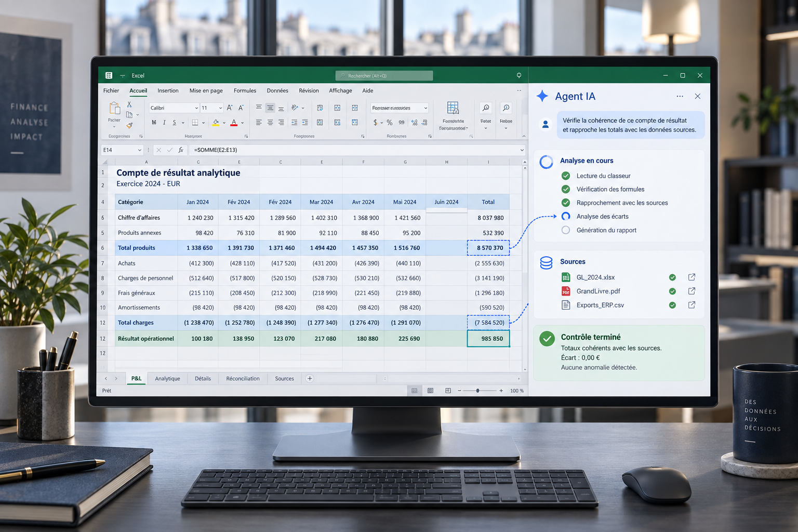Toggle the Génération du rapport step circle
Screen dimensions: 798x532
(566, 230)
